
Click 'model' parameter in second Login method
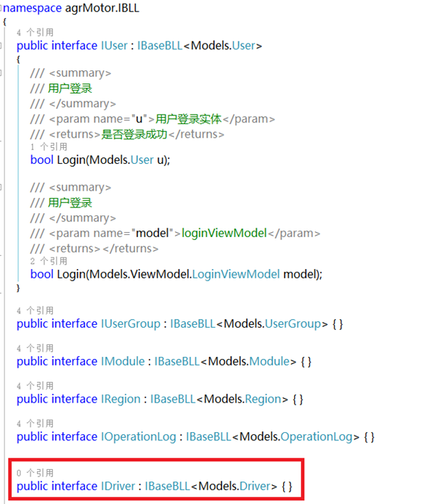pos(298,274)
